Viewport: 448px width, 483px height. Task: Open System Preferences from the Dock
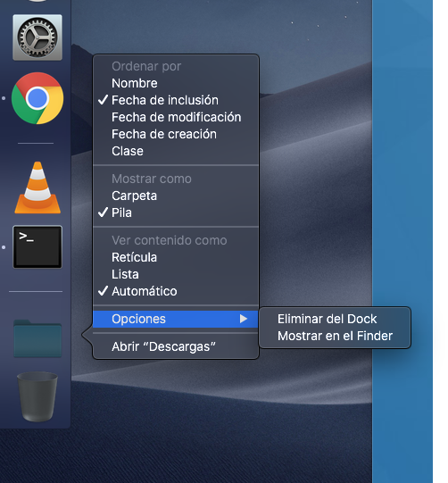[x=37, y=37]
